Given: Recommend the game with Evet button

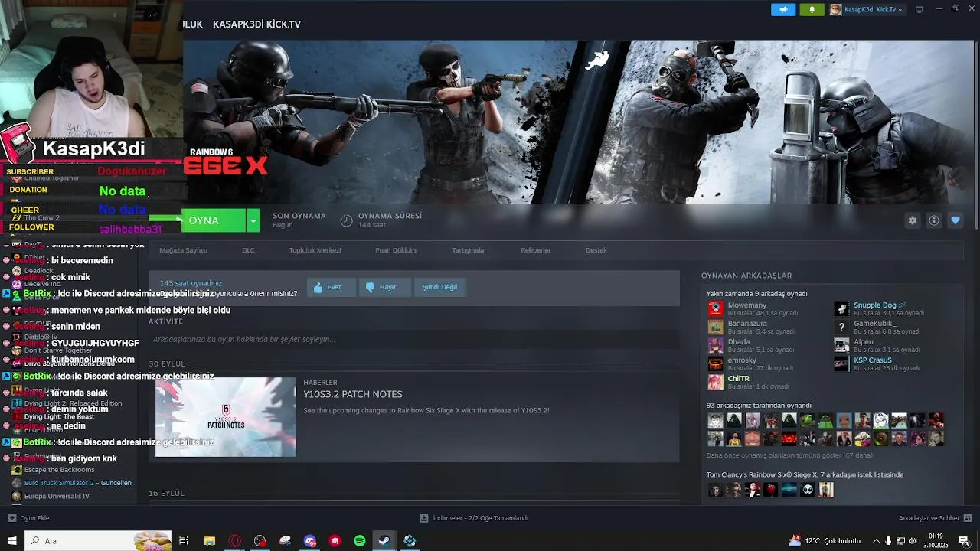Looking at the screenshot, I should click(332, 287).
